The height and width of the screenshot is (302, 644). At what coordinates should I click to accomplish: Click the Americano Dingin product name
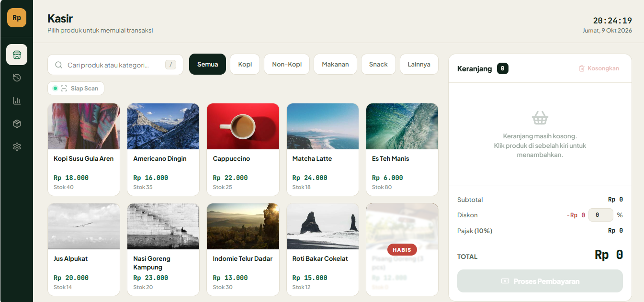[160, 158]
